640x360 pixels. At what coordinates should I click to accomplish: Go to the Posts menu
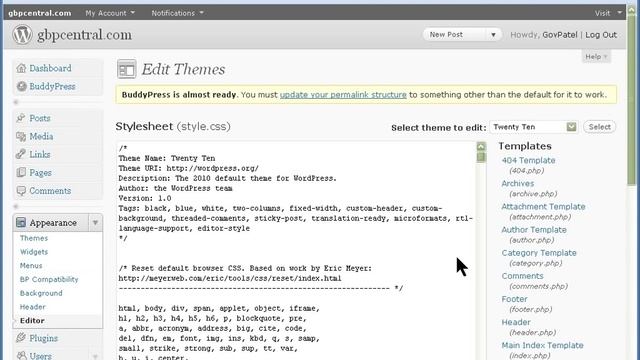[x=40, y=118]
